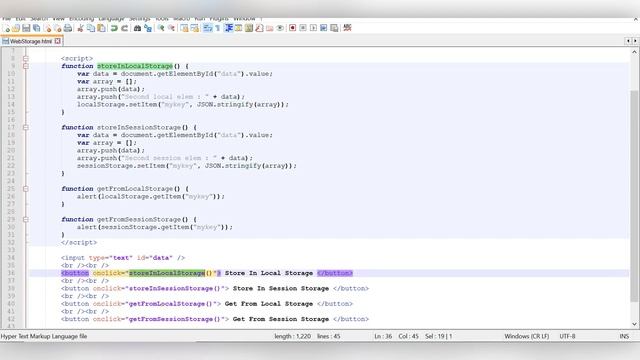Click the Copy toolbar icon

pyautogui.click(x=91, y=28)
